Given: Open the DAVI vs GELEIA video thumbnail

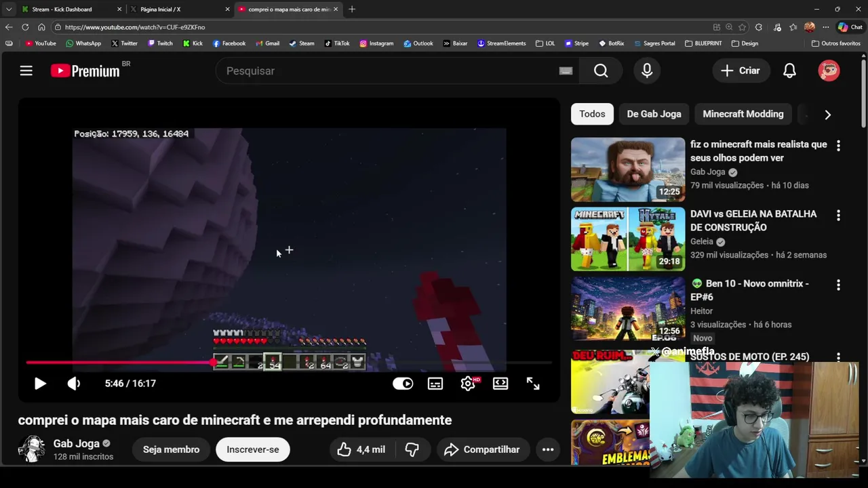Looking at the screenshot, I should click(628, 239).
